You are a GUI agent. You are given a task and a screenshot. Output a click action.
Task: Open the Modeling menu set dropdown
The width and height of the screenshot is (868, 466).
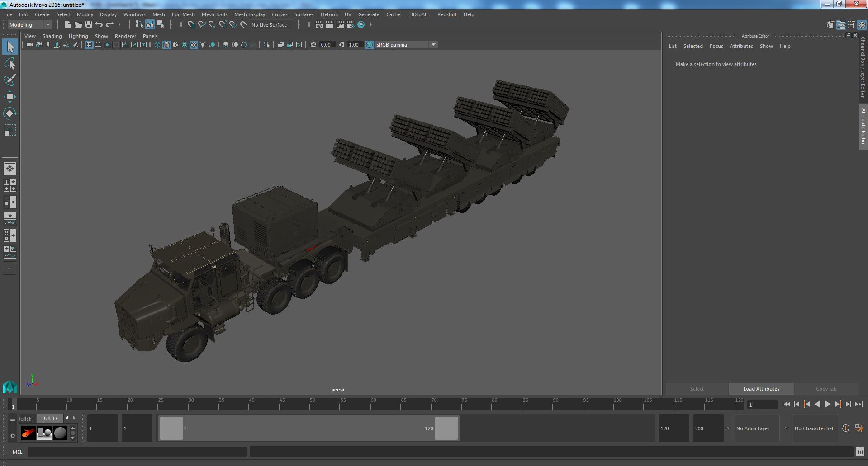(x=30, y=25)
